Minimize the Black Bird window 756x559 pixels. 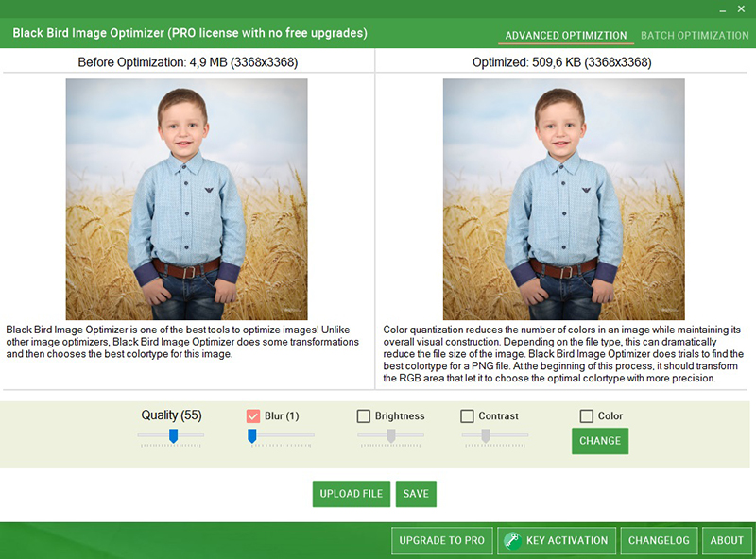click(722, 10)
